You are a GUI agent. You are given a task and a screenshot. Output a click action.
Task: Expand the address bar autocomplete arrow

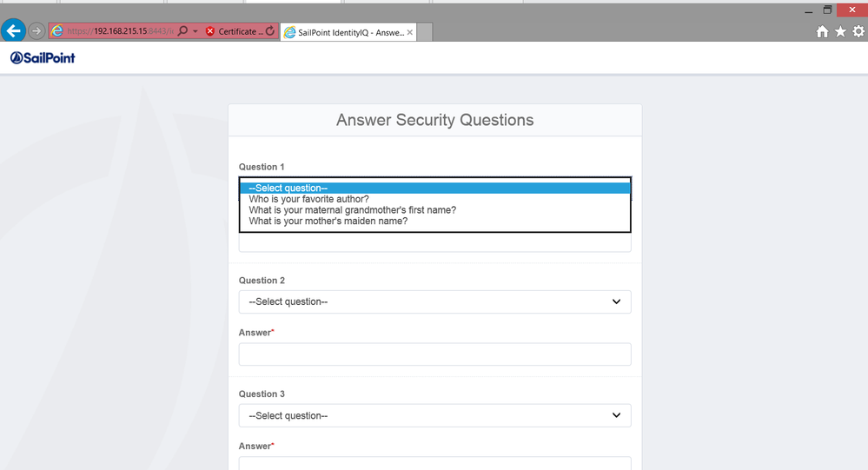click(195, 31)
